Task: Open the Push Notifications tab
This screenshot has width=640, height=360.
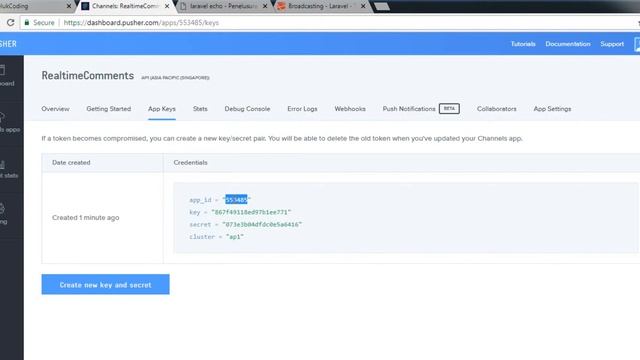Action: pos(409,109)
